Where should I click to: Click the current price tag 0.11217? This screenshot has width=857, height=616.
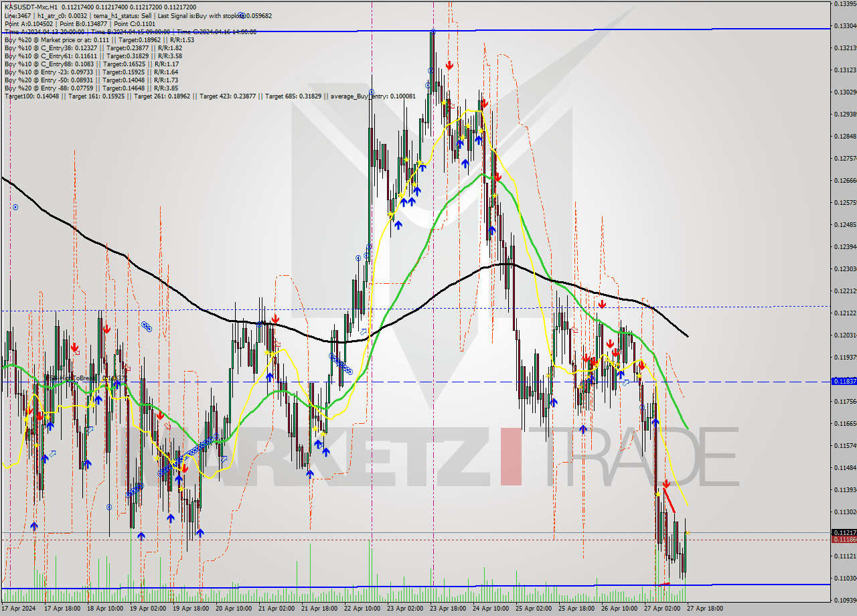click(x=843, y=532)
